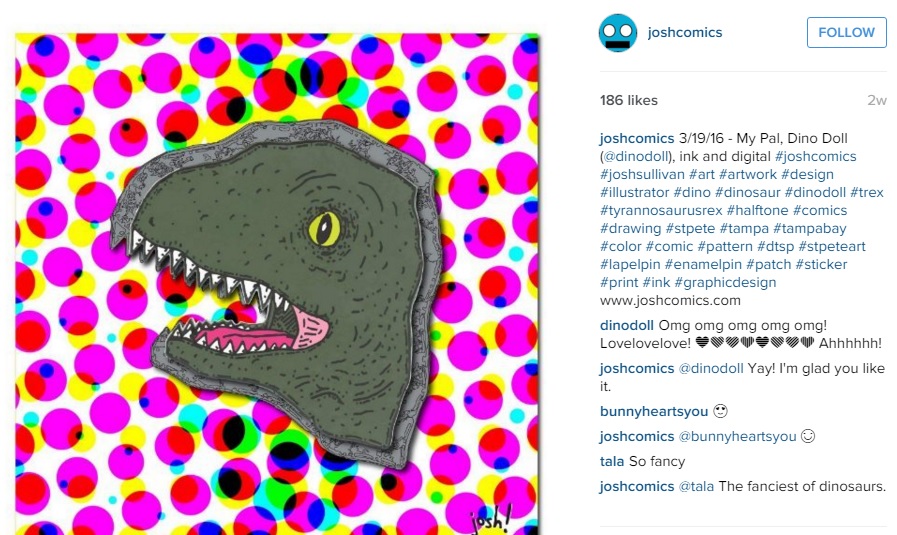The height and width of the screenshot is (535, 897).
Task: Select the #halftone hashtag
Action: click(757, 211)
